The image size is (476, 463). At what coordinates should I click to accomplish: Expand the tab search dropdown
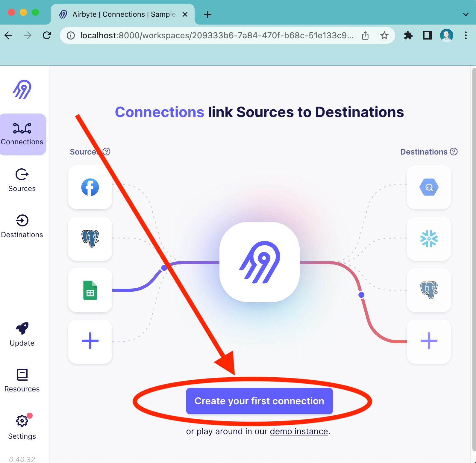point(466,14)
